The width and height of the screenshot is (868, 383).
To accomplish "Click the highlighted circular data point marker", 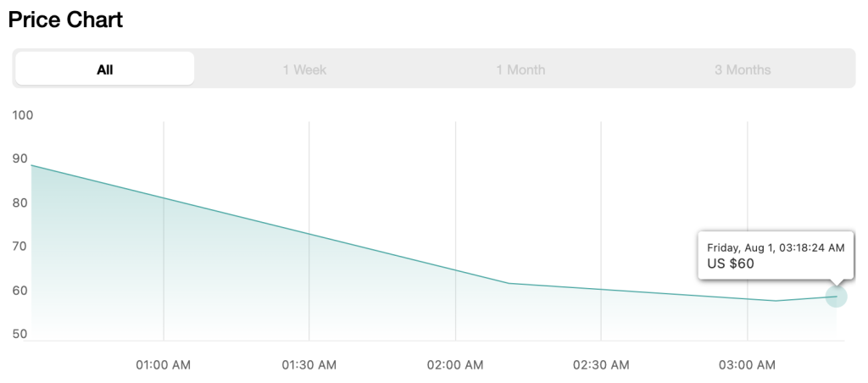I will (x=836, y=297).
